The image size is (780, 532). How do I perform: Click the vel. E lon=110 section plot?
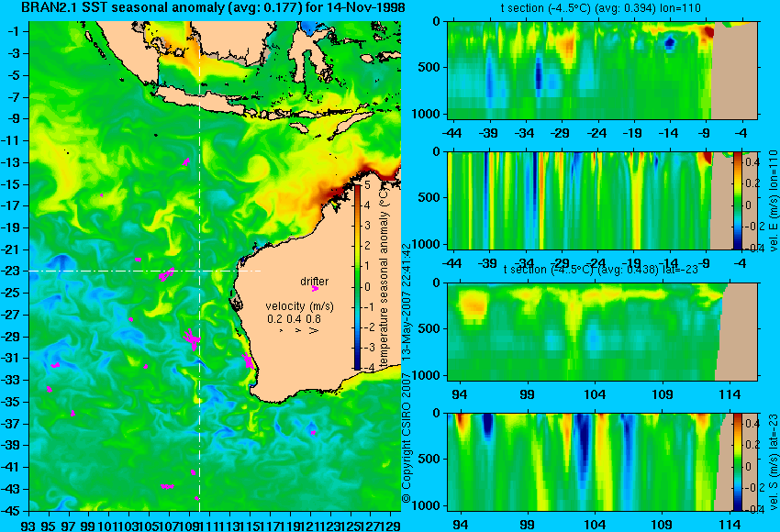(602, 200)
